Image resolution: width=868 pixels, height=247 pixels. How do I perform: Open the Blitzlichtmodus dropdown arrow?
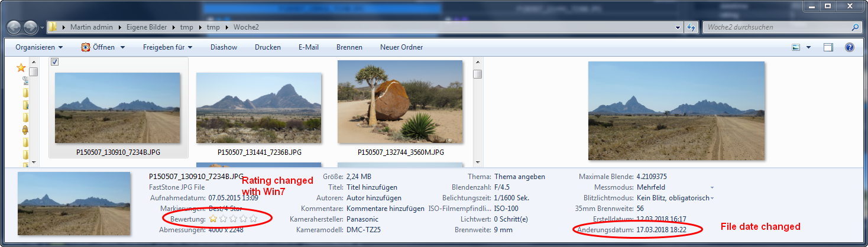[x=711, y=199]
